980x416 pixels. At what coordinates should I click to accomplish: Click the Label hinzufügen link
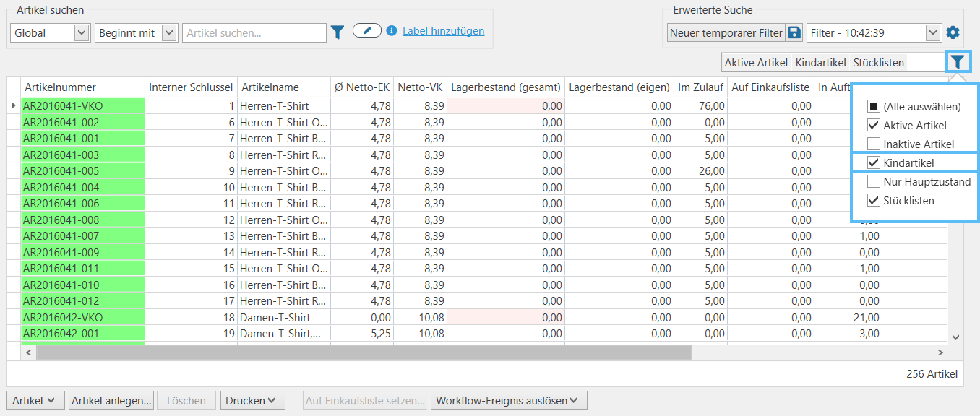click(x=443, y=31)
